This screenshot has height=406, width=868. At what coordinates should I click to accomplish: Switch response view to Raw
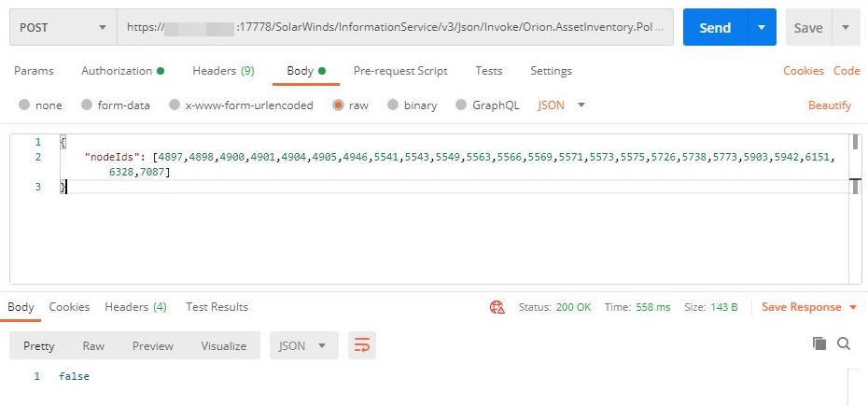click(93, 345)
